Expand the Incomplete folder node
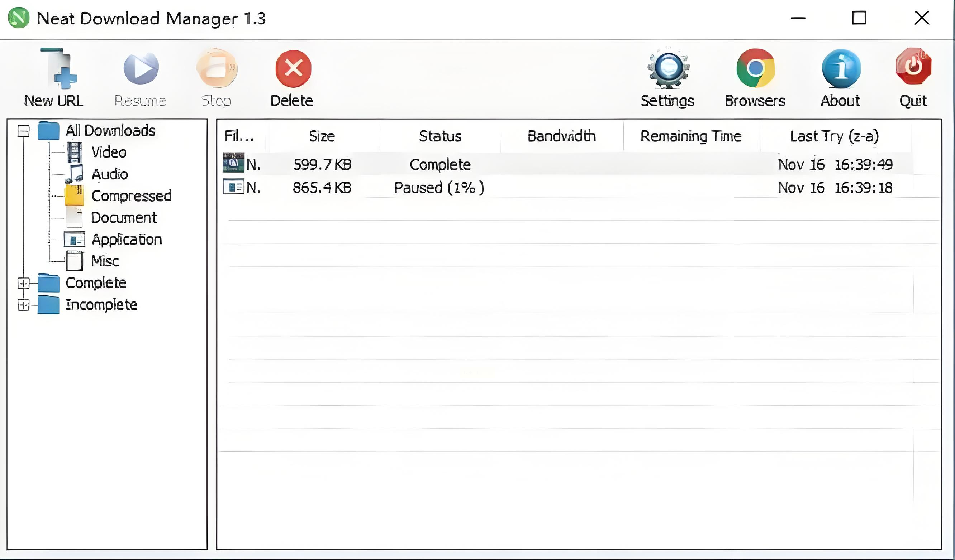 [24, 305]
